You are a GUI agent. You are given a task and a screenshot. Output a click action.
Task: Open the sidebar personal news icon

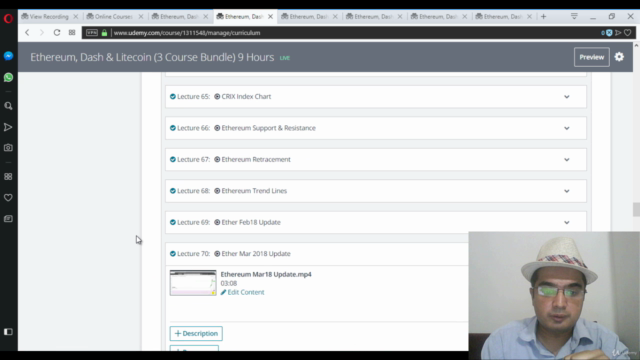click(8, 219)
